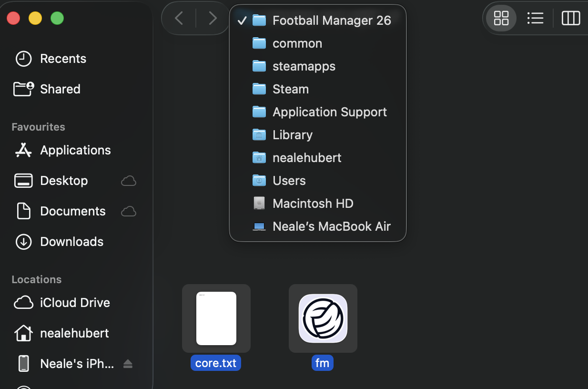588x389 pixels.
Task: Select the core.txt file thumbnail
Action: 216,318
